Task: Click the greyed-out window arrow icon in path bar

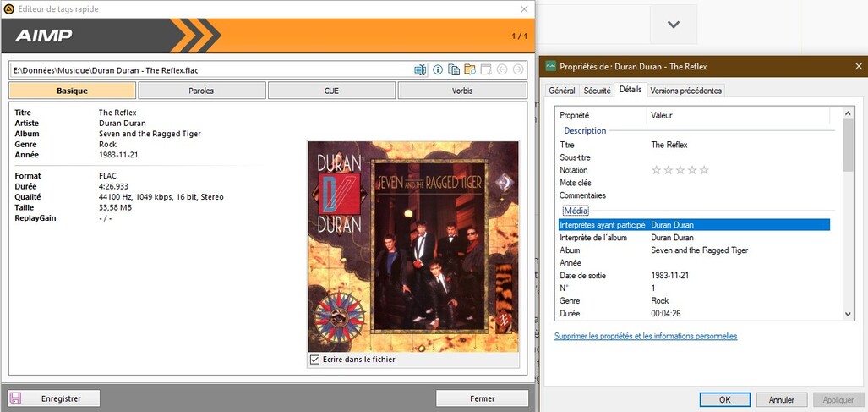Action: [x=486, y=69]
